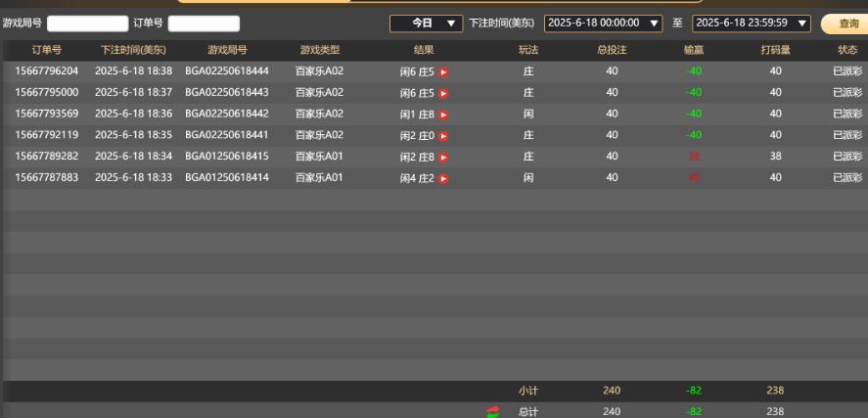Screen dimensions: 868x418
Task: Click the 输赢 column header
Action: click(x=694, y=50)
